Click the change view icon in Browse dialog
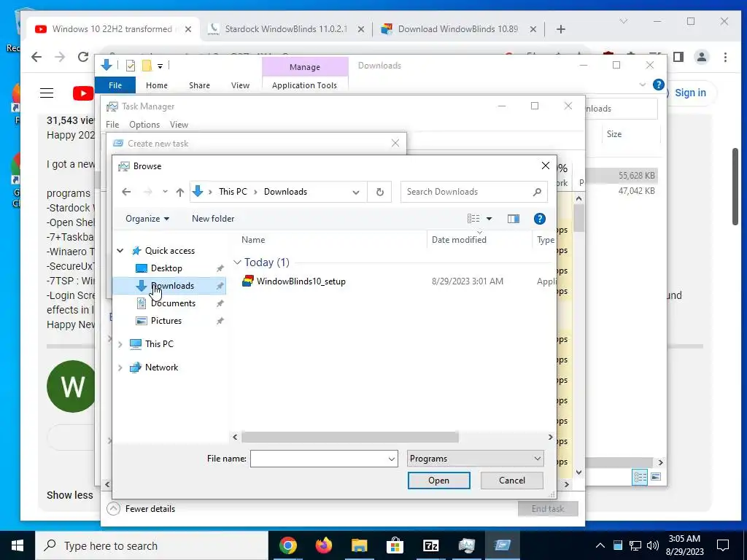 (x=473, y=219)
